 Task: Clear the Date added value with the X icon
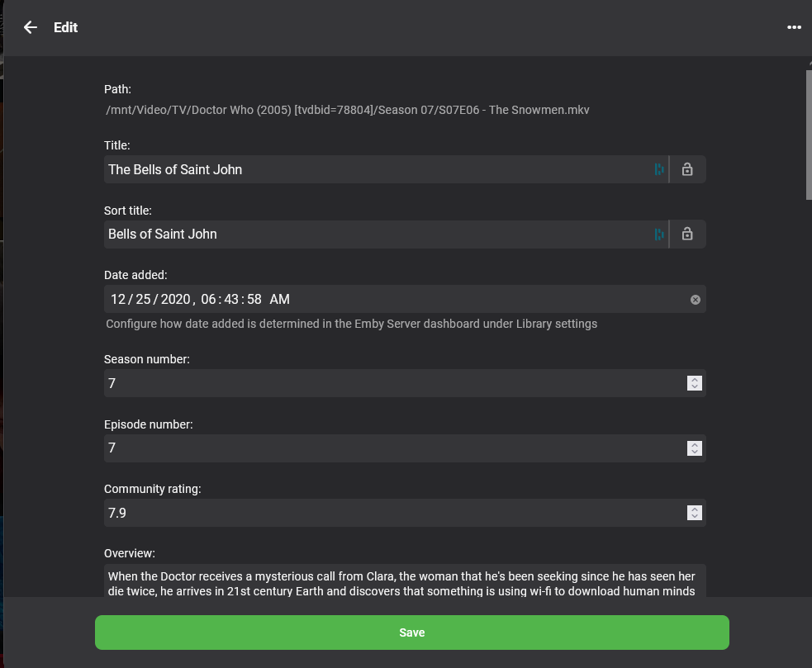[695, 299]
